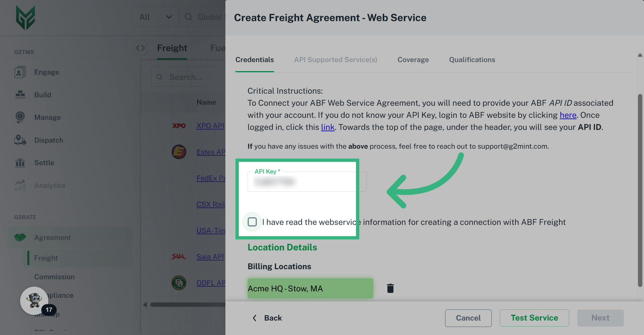Open the Dispatch truck icon
This screenshot has height=335, width=644.
click(x=20, y=140)
